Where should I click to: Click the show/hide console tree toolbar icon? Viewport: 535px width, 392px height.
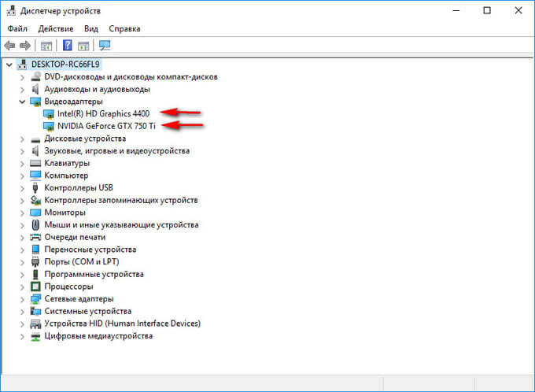(46, 46)
